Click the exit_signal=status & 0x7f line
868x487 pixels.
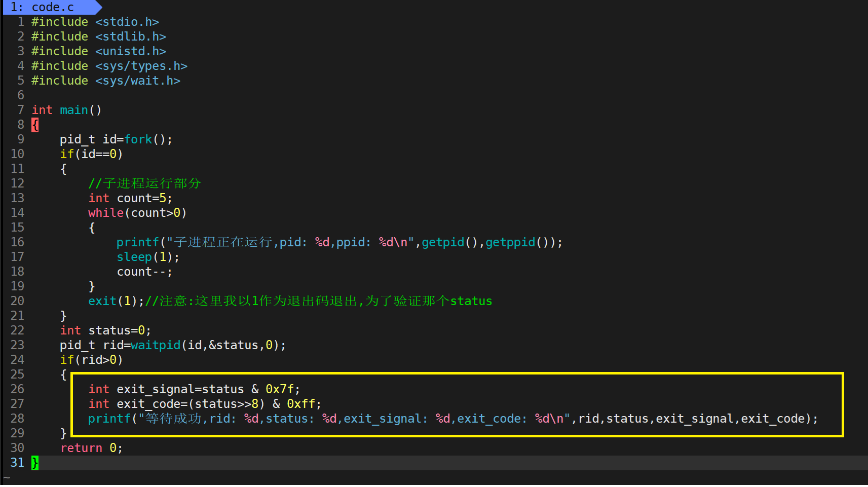194,389
